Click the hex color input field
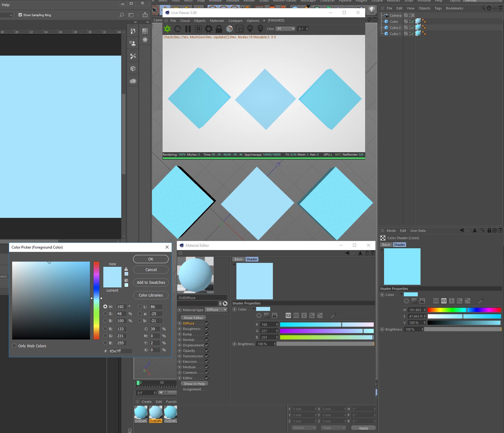The image size is (504, 433). [x=120, y=351]
